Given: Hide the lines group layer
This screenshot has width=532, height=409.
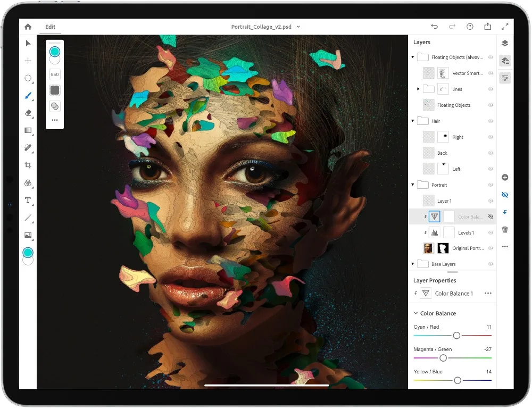Looking at the screenshot, I should tap(491, 89).
